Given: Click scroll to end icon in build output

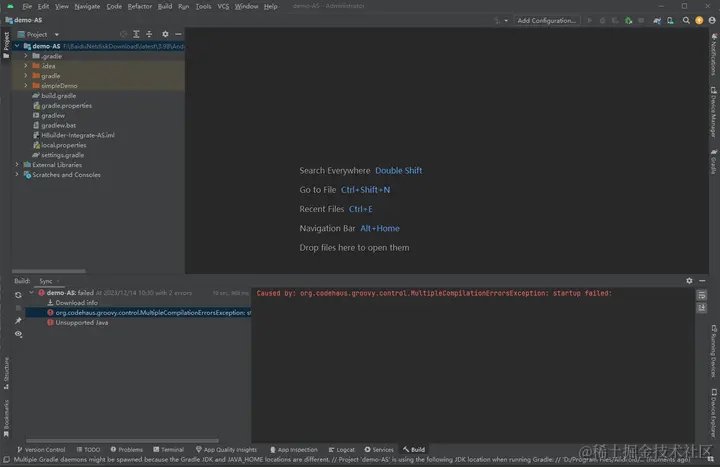Looking at the screenshot, I should click(x=702, y=308).
